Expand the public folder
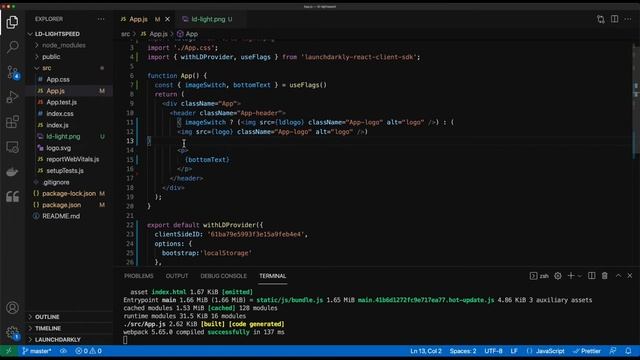Image resolution: width=640 pixels, height=360 pixels. (x=51, y=57)
